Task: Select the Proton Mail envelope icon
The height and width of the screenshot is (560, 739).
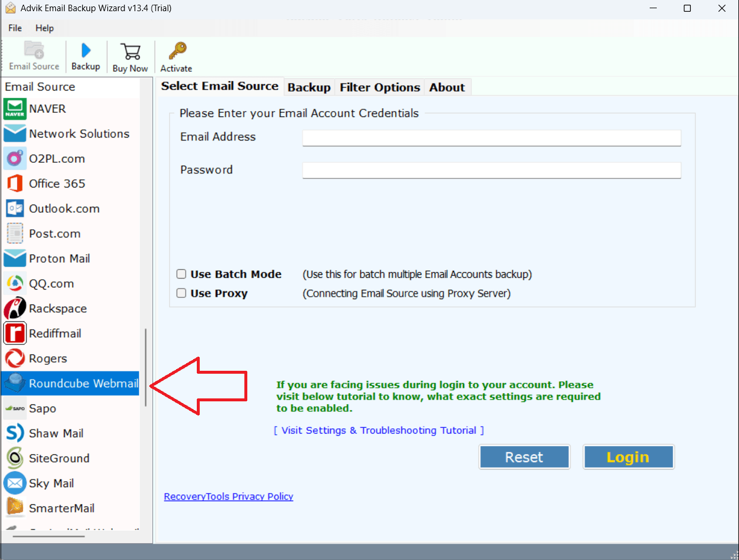Action: [15, 259]
